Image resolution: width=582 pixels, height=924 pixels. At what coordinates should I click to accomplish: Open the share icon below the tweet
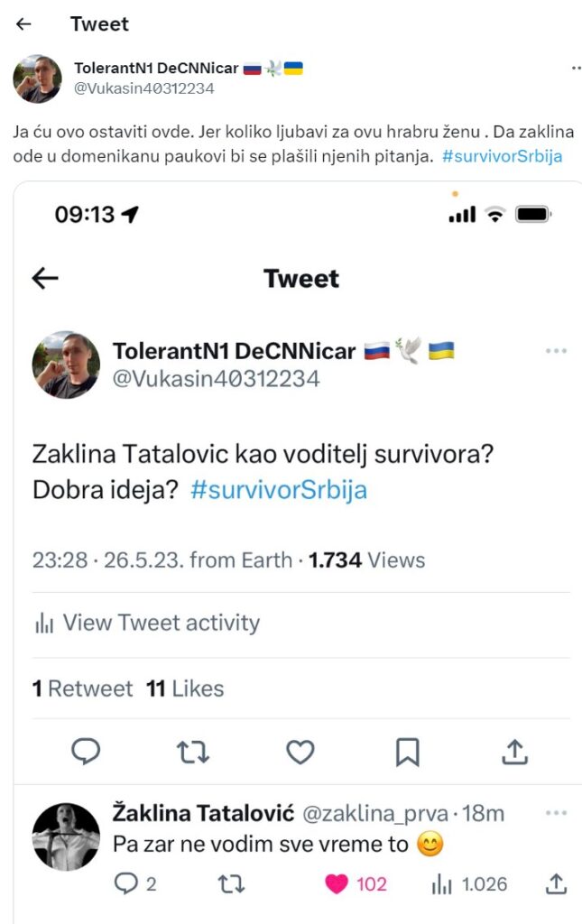point(515,751)
